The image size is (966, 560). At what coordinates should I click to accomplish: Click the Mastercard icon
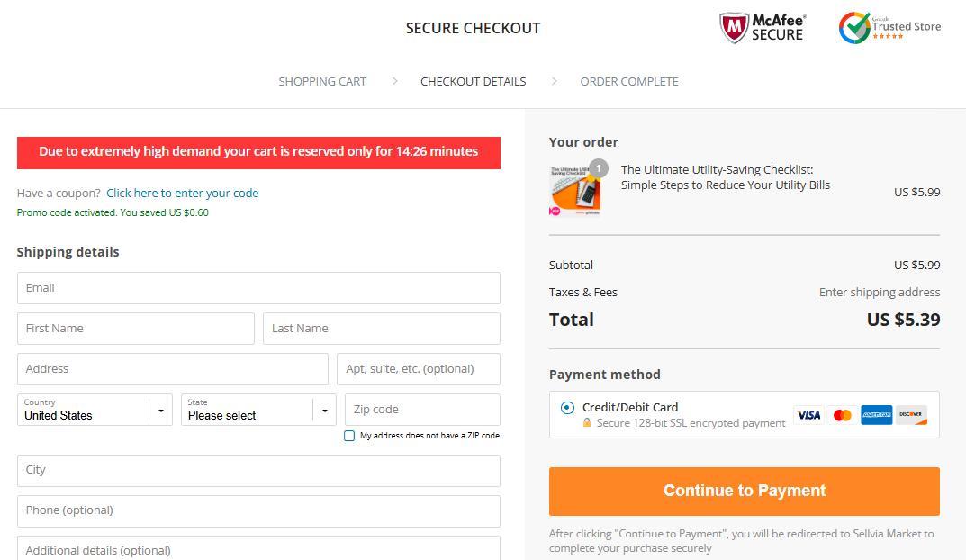click(x=843, y=415)
